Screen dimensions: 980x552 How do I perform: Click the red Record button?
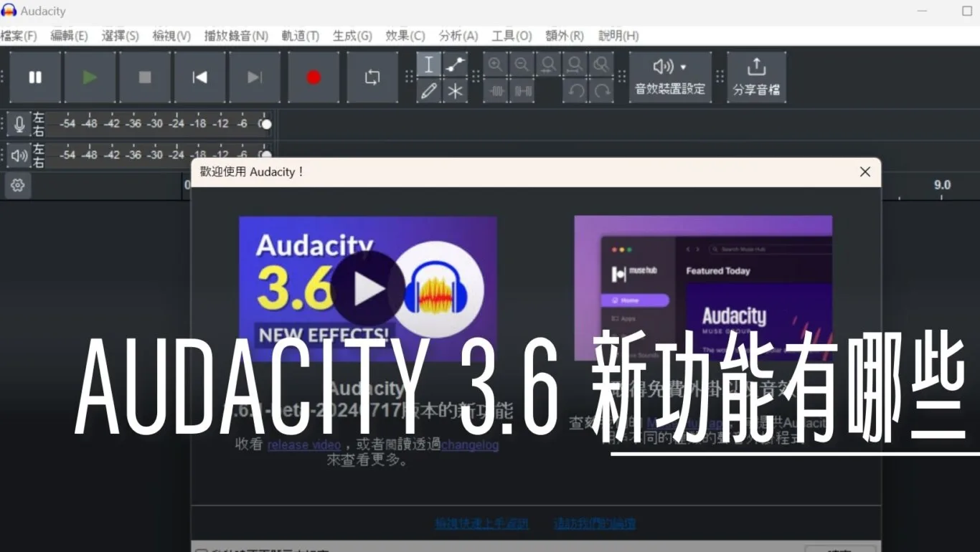314,77
